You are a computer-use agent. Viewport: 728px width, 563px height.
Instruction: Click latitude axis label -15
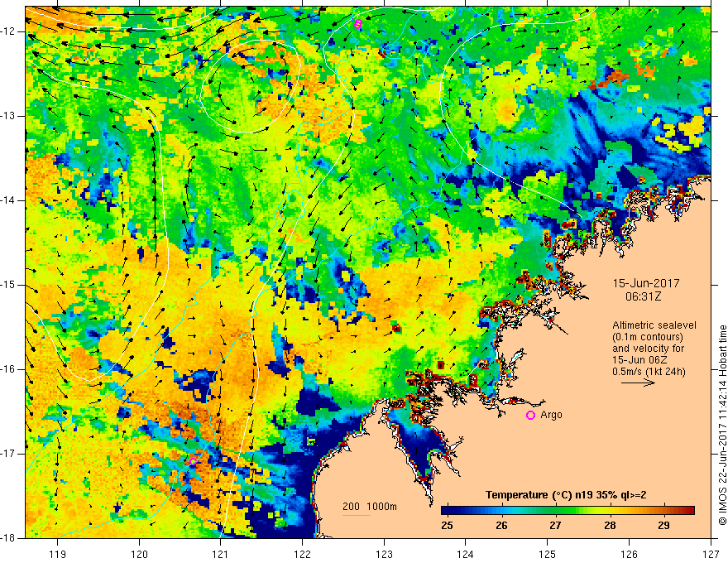coord(9,285)
